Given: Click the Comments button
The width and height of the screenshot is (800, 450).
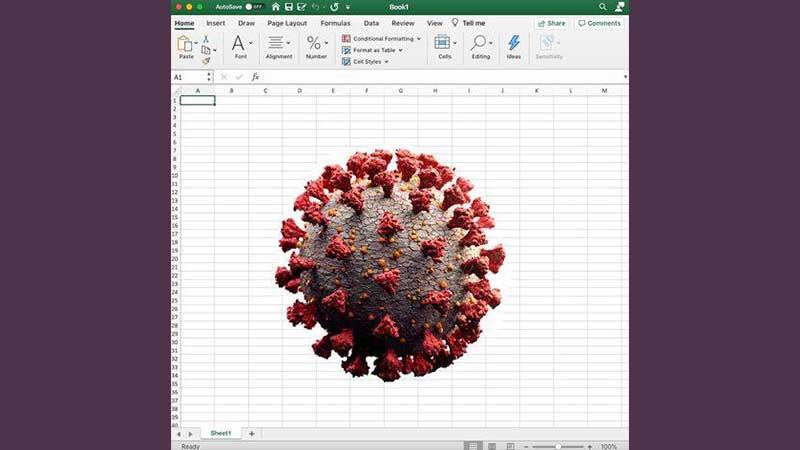Looking at the screenshot, I should click(599, 23).
